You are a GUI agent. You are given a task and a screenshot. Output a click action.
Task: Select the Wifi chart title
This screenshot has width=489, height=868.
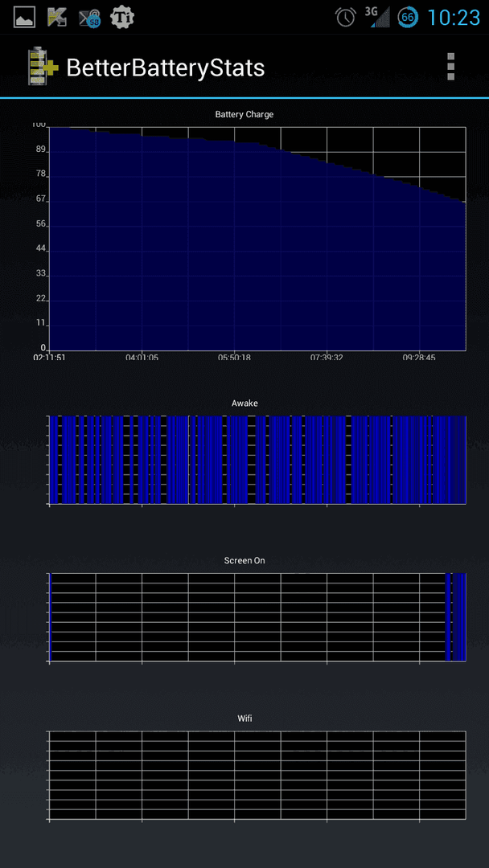tap(244, 719)
